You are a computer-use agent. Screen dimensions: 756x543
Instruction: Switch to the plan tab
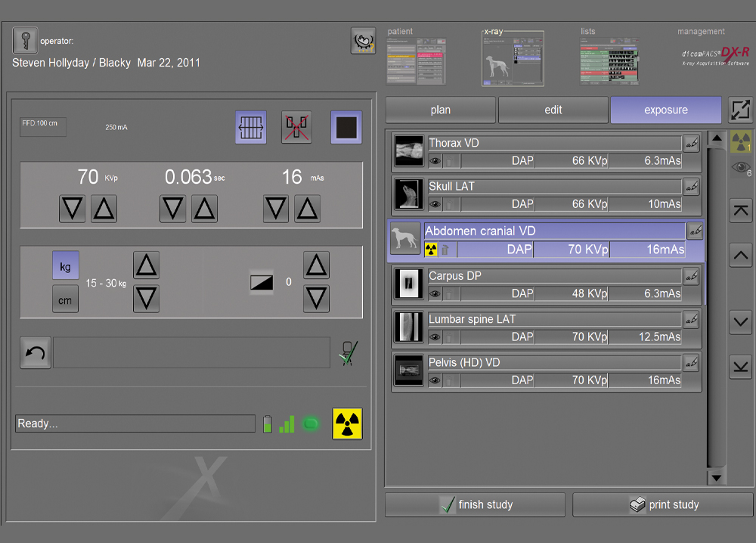point(441,110)
